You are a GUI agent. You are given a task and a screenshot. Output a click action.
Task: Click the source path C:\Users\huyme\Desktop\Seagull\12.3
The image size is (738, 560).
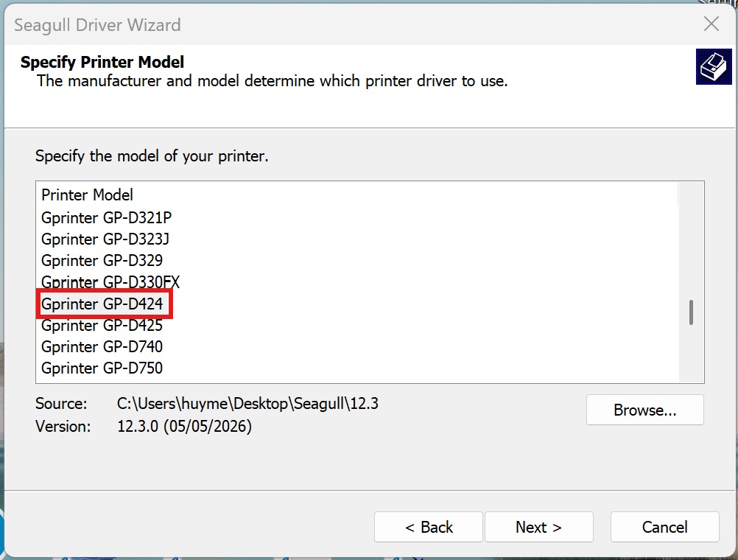coord(247,404)
